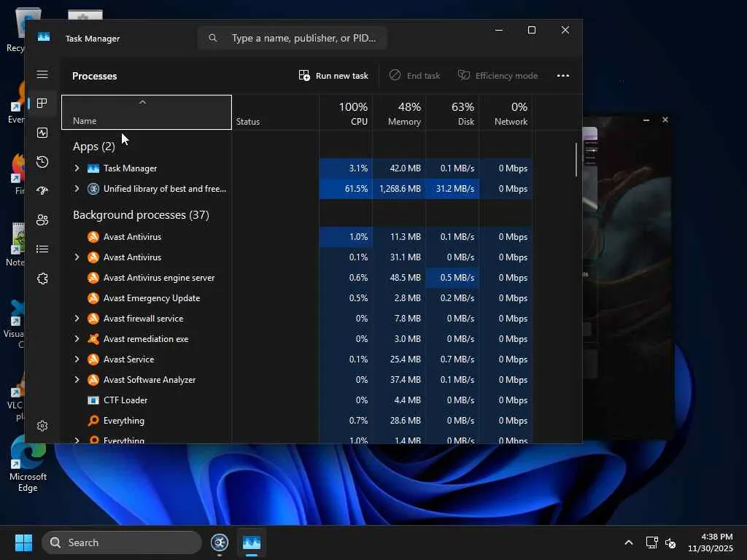Open the three-dot more options menu
747x560 pixels.
coord(563,76)
